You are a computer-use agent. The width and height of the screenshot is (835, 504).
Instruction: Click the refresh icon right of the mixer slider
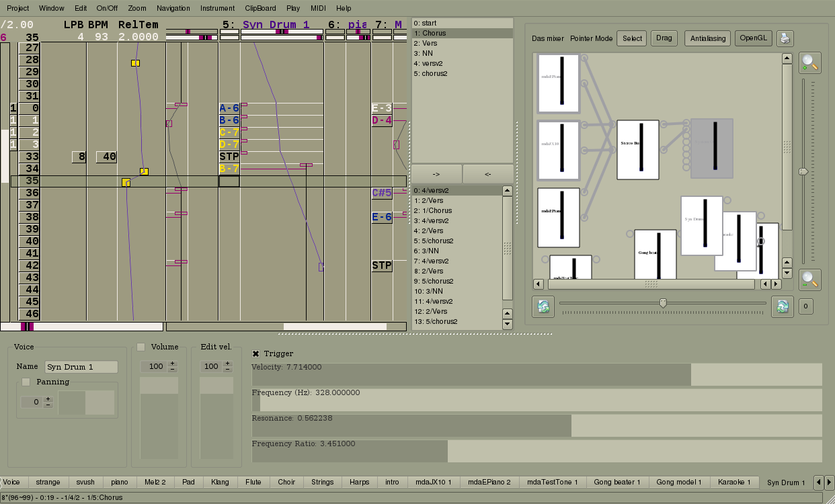point(782,306)
